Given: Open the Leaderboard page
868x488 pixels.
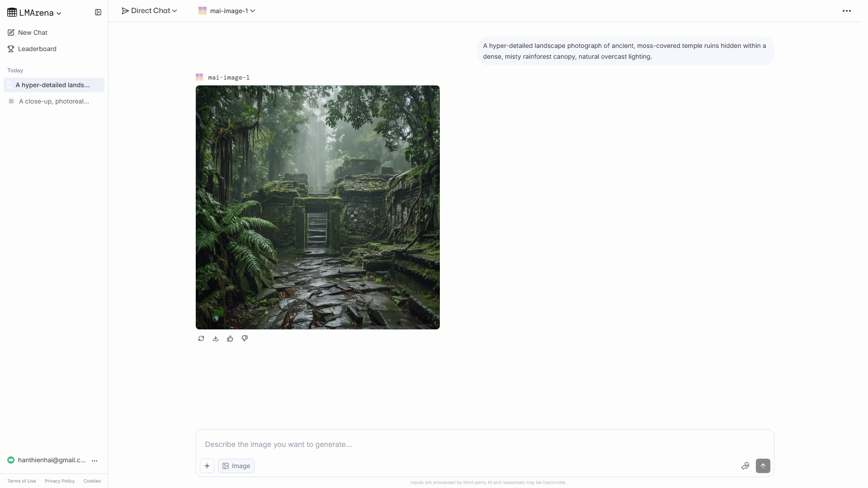Looking at the screenshot, I should click(x=37, y=49).
